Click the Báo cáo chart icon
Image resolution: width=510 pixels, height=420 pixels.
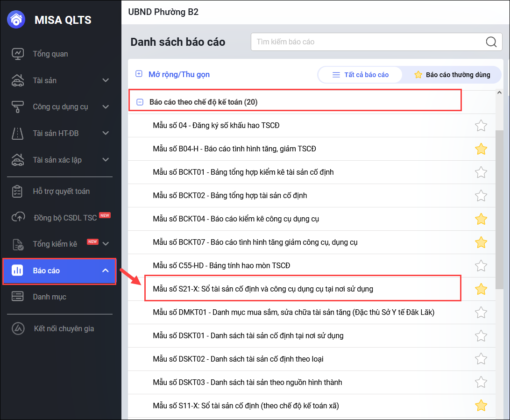17,270
